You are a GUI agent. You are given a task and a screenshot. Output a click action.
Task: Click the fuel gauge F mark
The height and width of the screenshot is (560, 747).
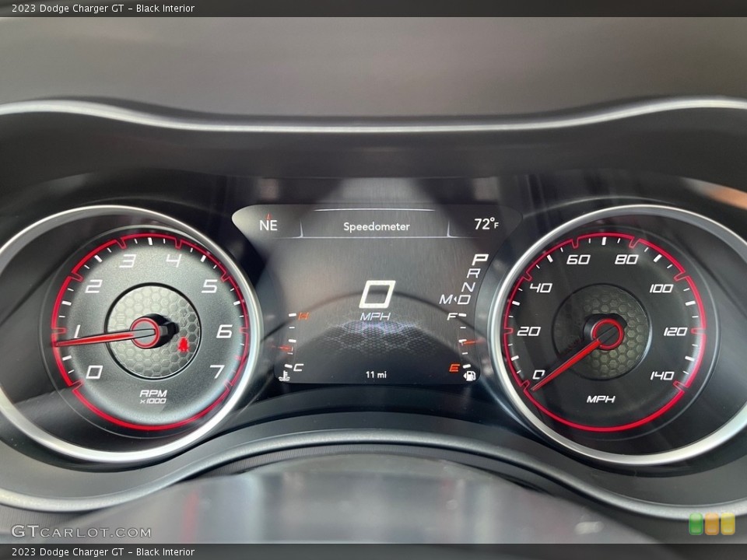tap(451, 317)
